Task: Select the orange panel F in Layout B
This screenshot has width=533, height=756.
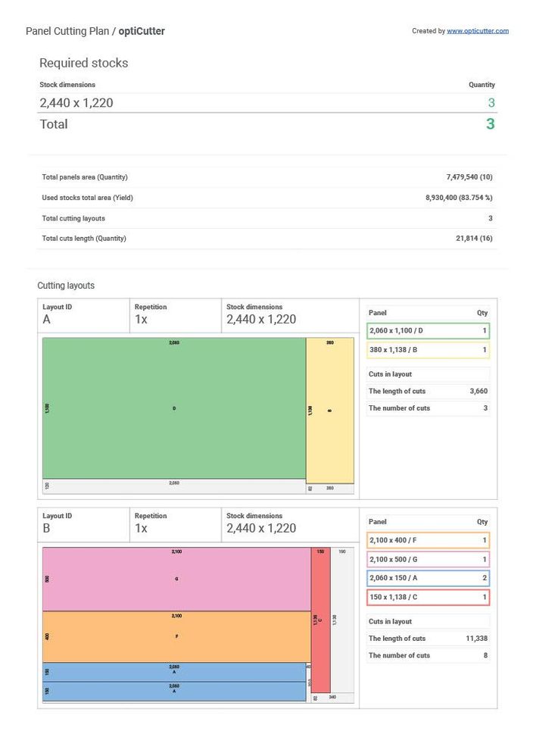Action: 176,637
